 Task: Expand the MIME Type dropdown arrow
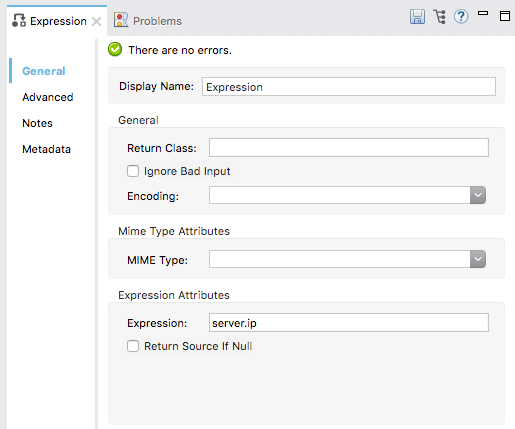478,259
